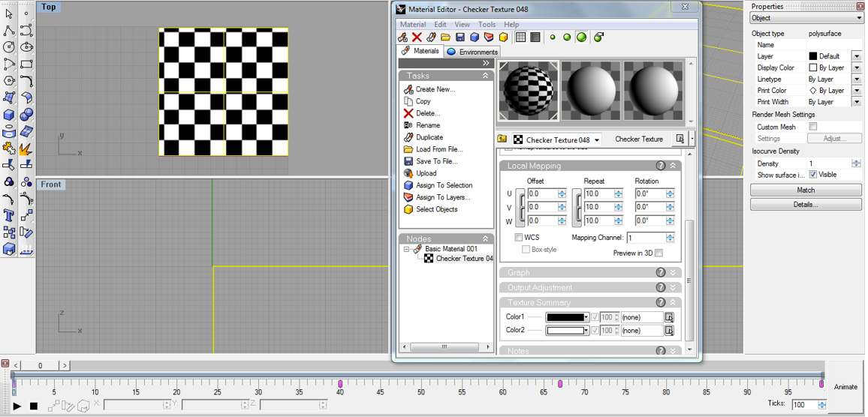The width and height of the screenshot is (868, 417).
Task: Enable the Custom Mesh checkbox
Action: tap(813, 127)
